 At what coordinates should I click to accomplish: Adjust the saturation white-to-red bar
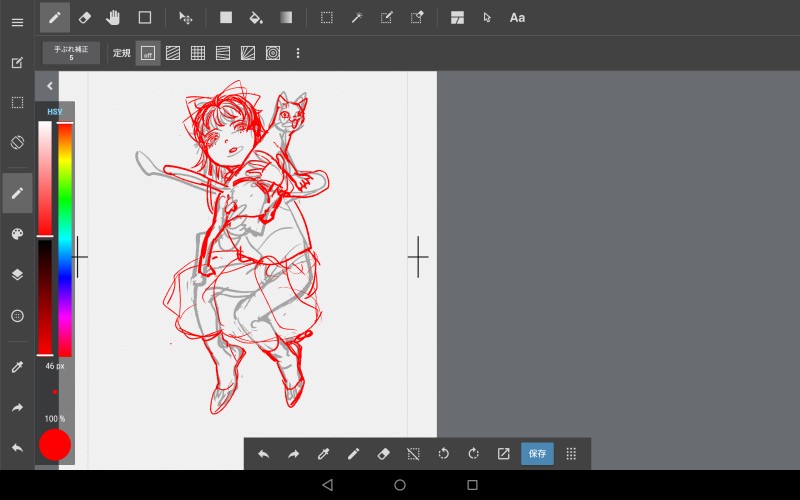pyautogui.click(x=45, y=179)
